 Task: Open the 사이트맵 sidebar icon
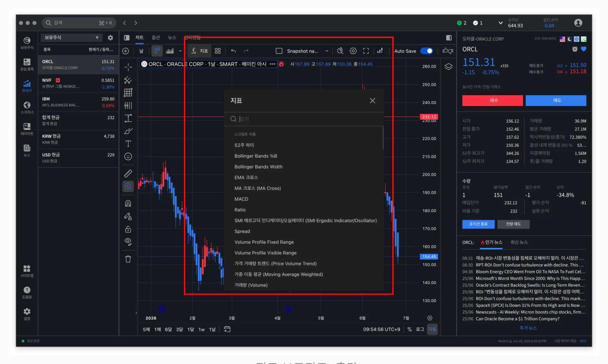point(27,271)
